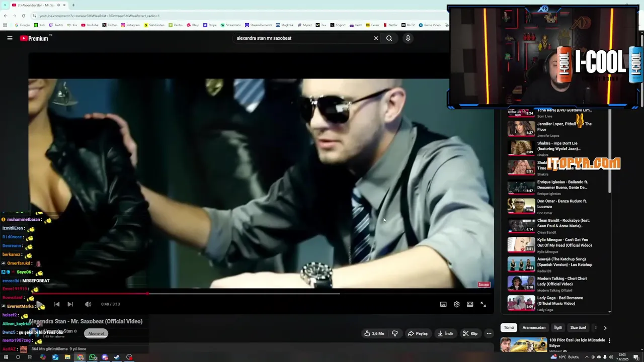The width and height of the screenshot is (644, 362).
Task: Share the video with Paylaş
Action: pos(418,333)
